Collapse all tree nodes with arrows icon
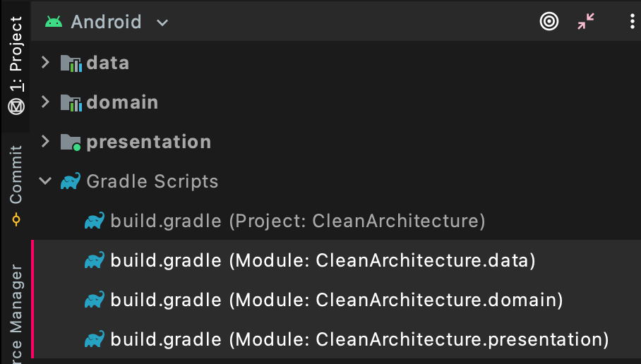 coord(586,21)
